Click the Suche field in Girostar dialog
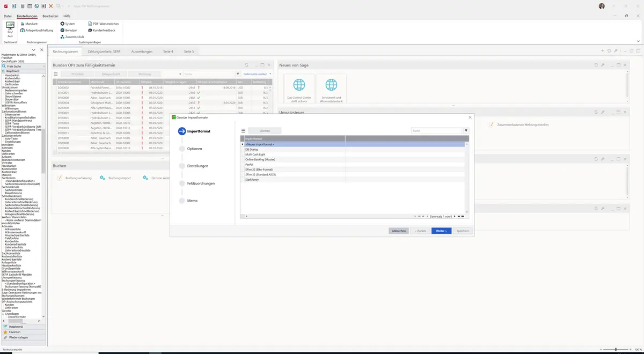 436,130
